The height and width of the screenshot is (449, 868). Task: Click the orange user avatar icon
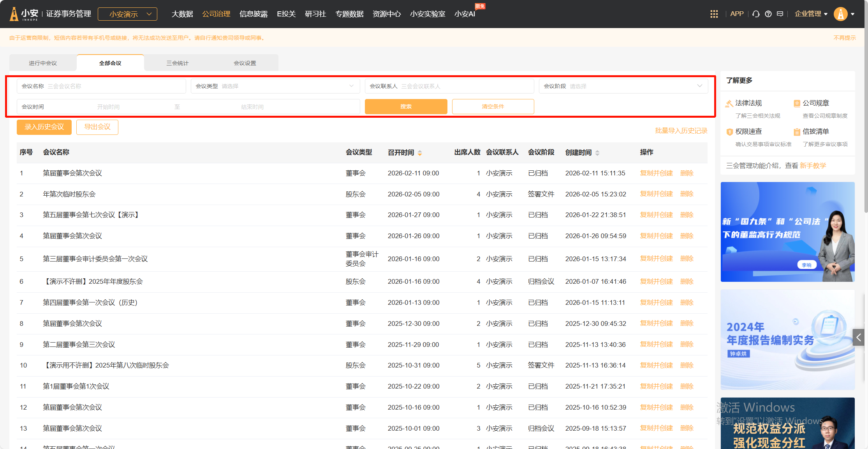(840, 14)
